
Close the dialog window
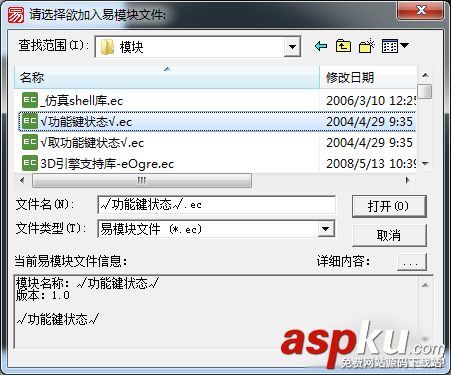click(x=421, y=10)
